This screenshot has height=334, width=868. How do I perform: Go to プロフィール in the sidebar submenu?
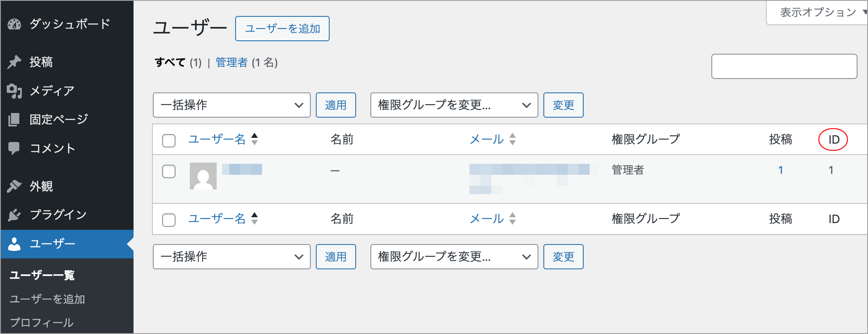point(42,323)
